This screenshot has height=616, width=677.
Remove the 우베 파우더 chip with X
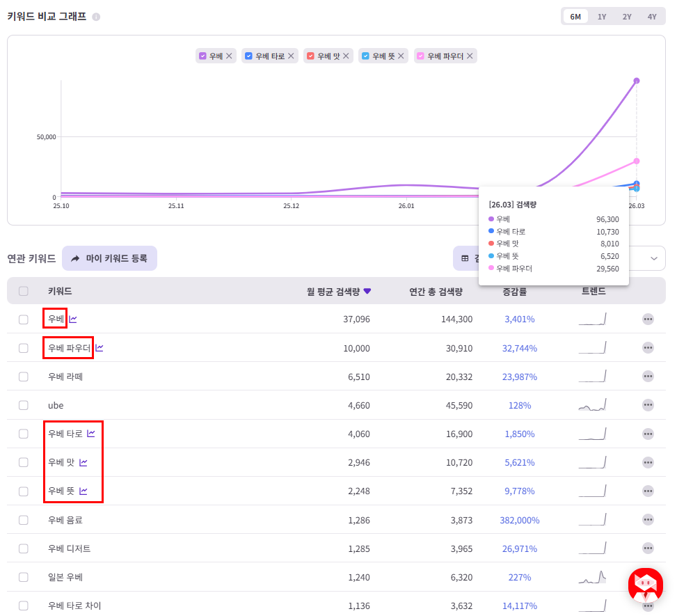(470, 56)
